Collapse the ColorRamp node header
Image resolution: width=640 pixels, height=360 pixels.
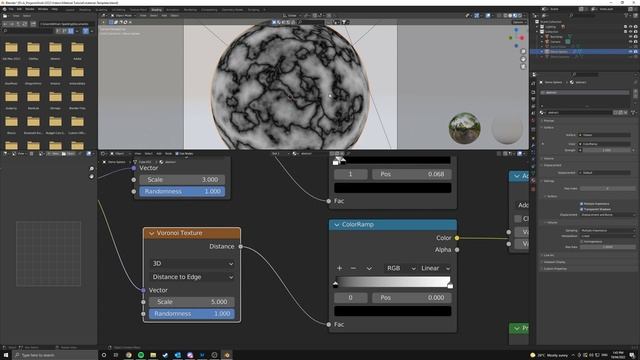tap(337, 224)
